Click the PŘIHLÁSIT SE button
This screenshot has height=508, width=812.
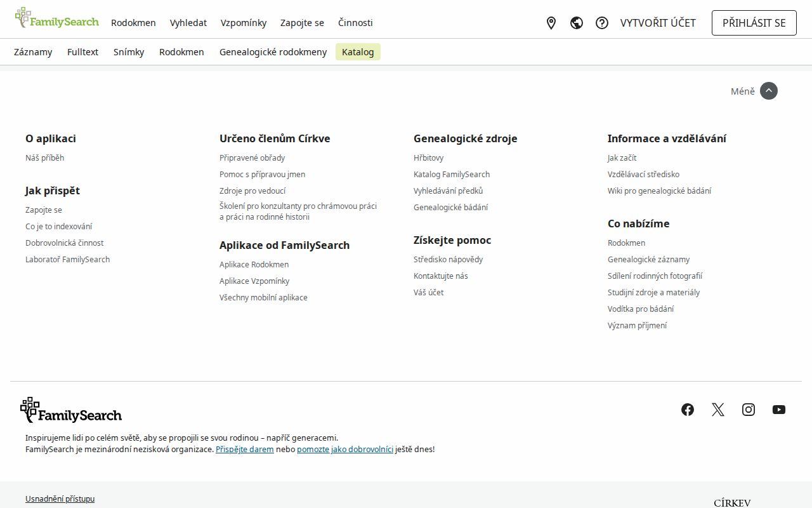(x=754, y=23)
